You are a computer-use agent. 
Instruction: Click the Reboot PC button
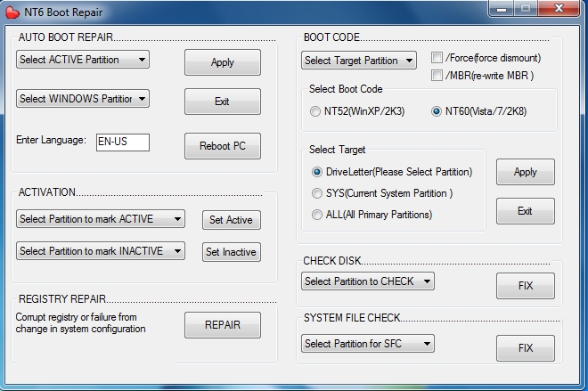pos(223,146)
